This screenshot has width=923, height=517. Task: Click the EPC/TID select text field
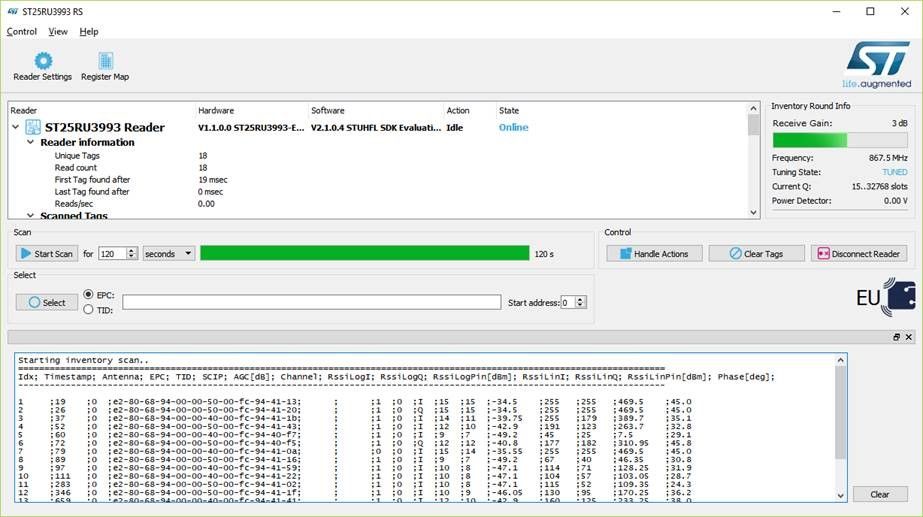(x=312, y=302)
